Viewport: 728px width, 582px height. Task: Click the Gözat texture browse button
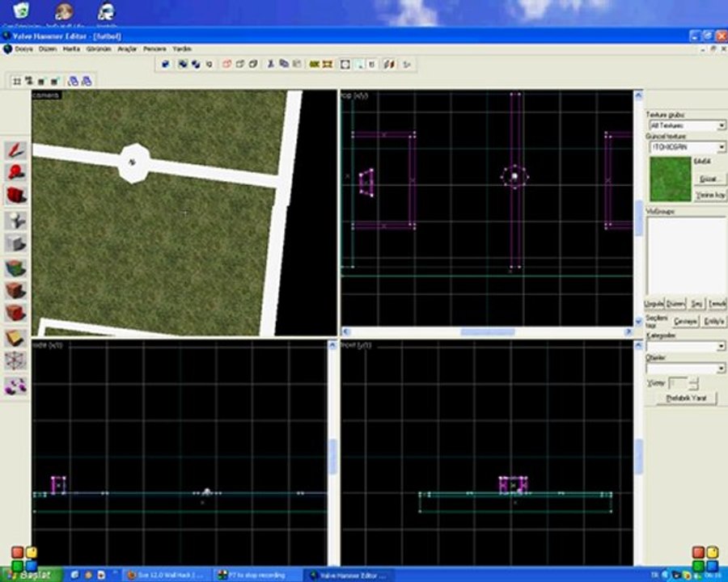(710, 179)
